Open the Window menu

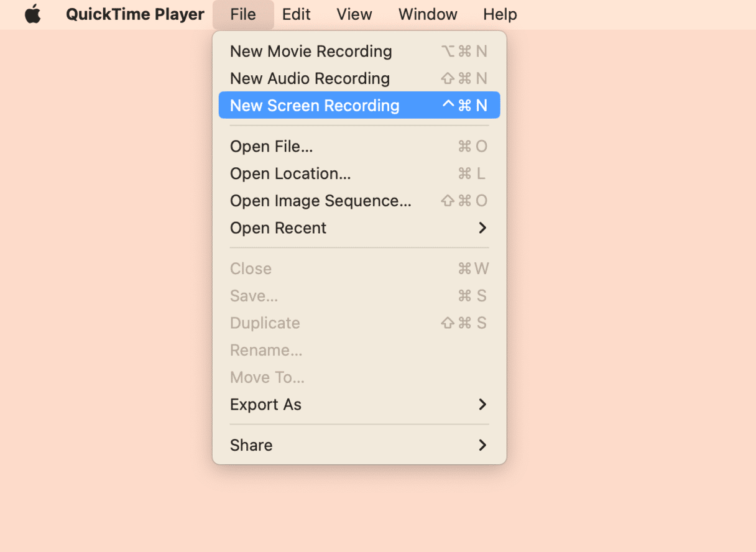pyautogui.click(x=427, y=14)
